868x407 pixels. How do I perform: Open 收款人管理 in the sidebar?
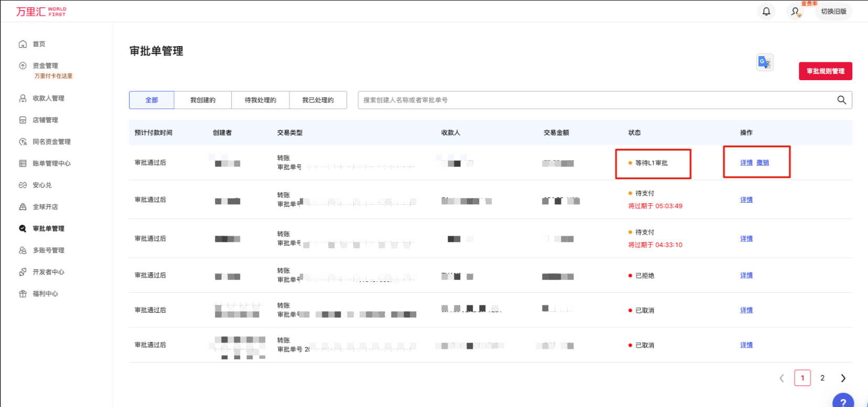pyautogui.click(x=48, y=98)
